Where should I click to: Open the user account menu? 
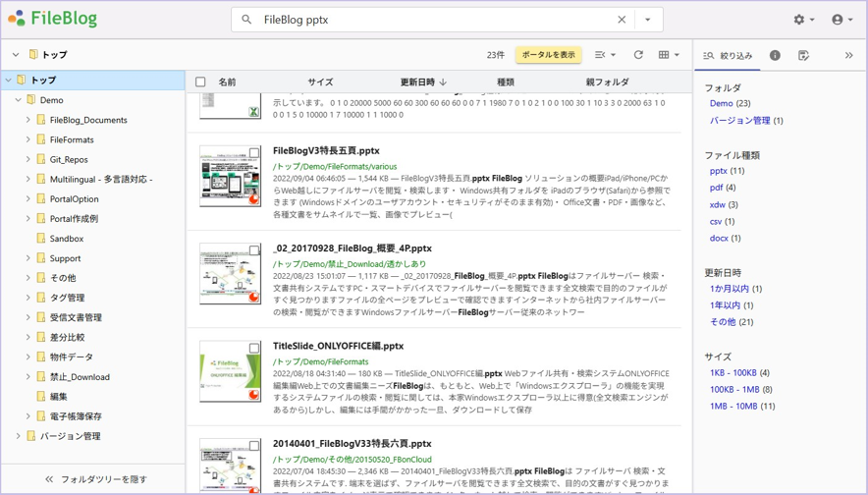point(842,20)
